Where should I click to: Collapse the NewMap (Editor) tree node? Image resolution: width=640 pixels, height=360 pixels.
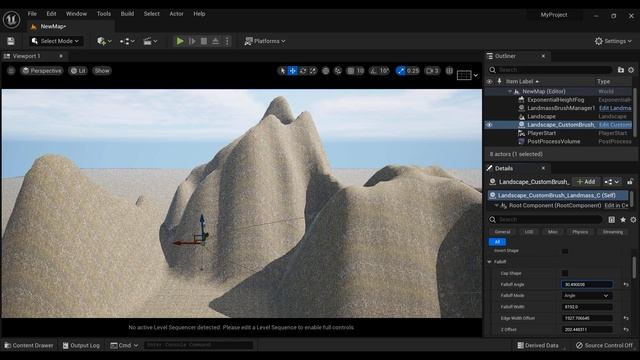510,91
